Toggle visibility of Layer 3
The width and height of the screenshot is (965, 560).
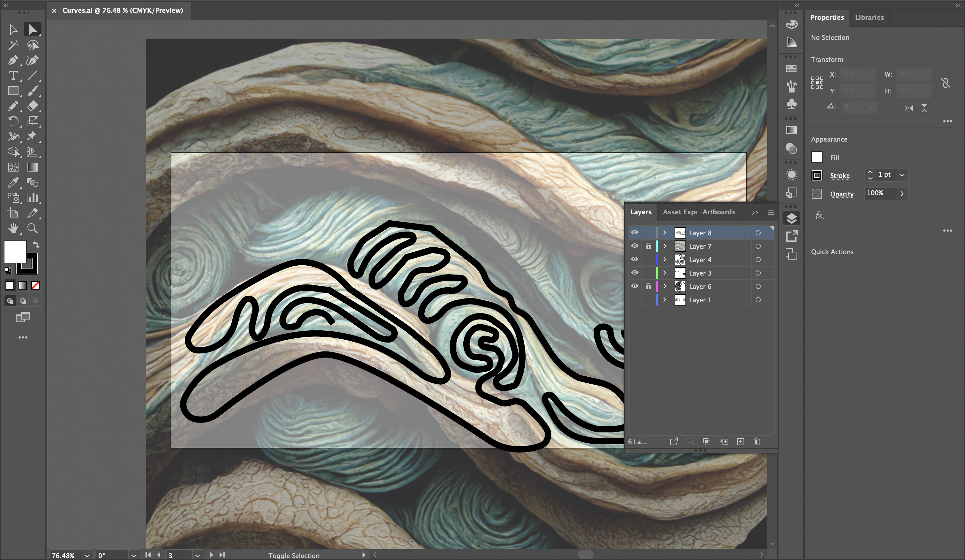[635, 273]
